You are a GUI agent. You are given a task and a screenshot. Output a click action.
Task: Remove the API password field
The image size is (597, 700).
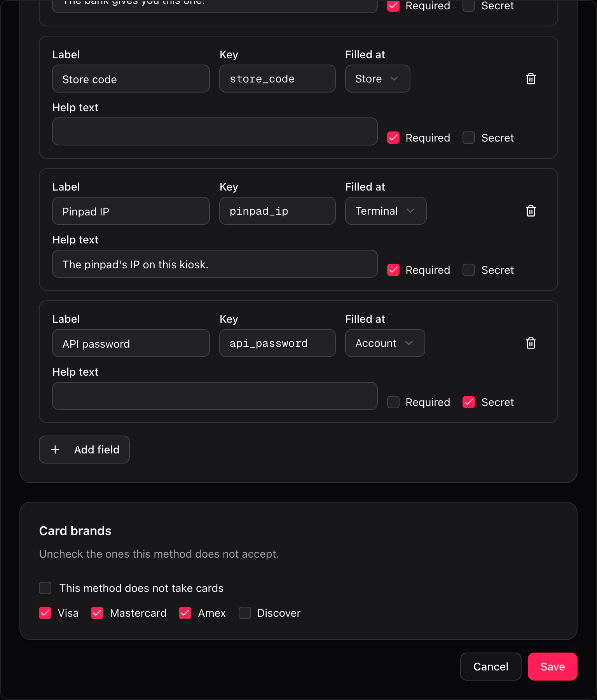531,343
